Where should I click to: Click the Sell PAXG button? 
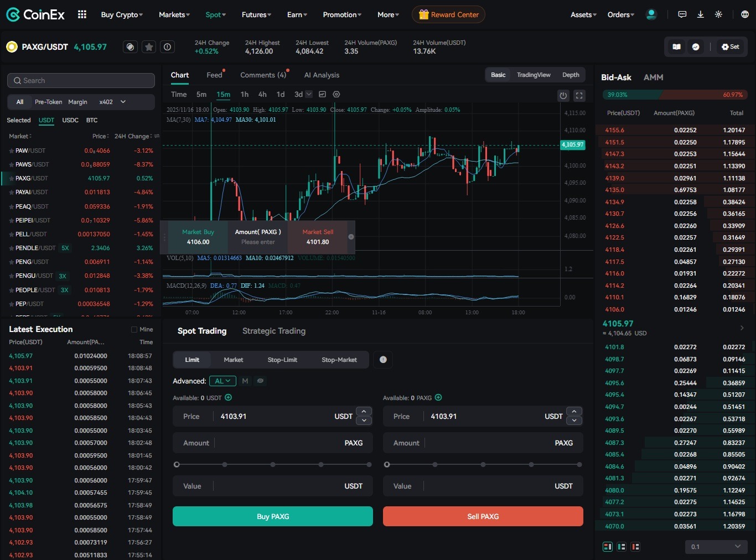pos(483,516)
